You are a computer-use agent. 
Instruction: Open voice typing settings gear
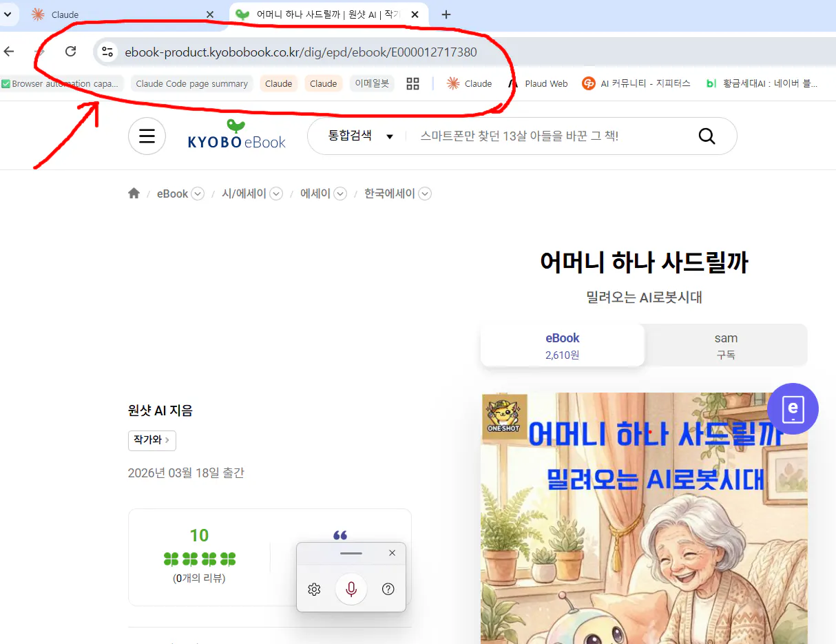click(x=314, y=589)
